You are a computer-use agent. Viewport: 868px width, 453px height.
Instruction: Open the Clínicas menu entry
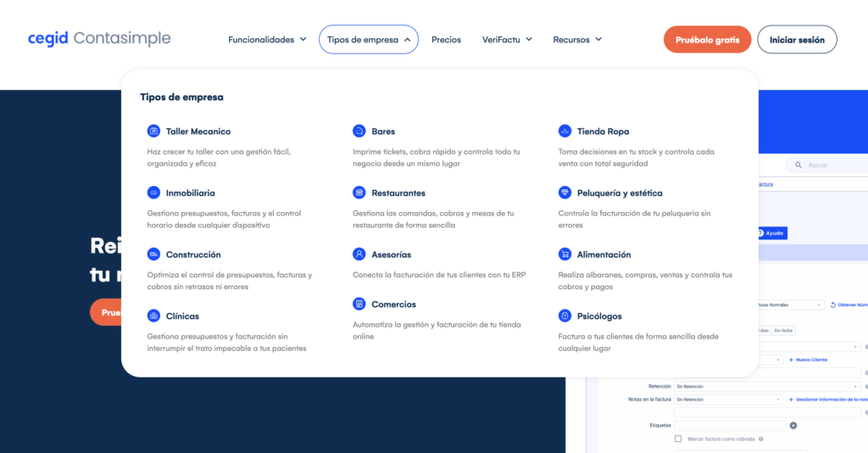coord(182,316)
